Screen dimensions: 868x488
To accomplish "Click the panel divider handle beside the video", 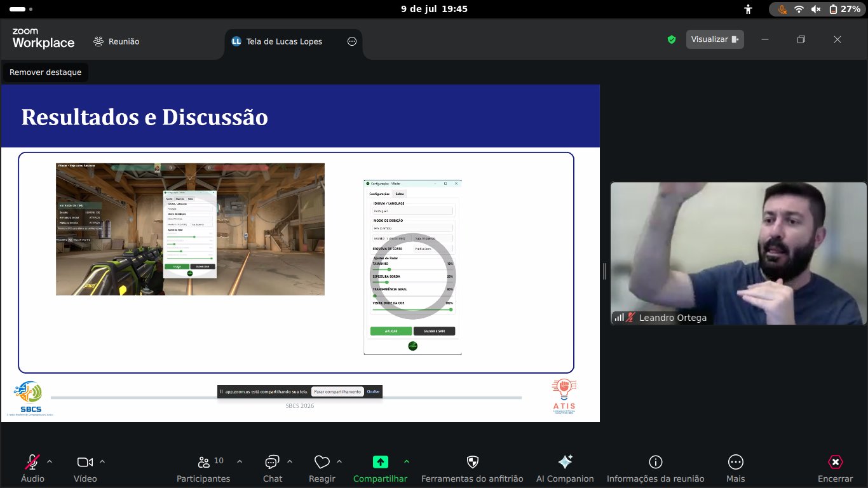I will coord(605,271).
